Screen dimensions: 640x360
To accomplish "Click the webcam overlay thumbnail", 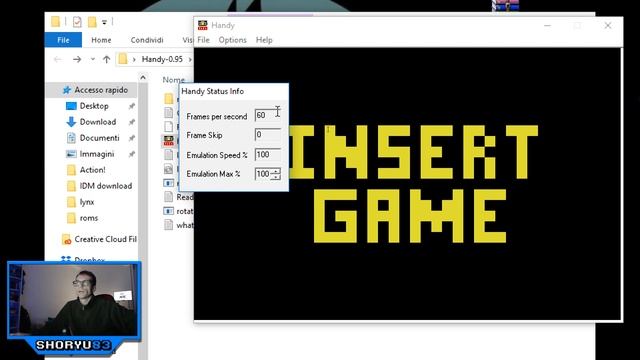I will pyautogui.click(x=74, y=300).
